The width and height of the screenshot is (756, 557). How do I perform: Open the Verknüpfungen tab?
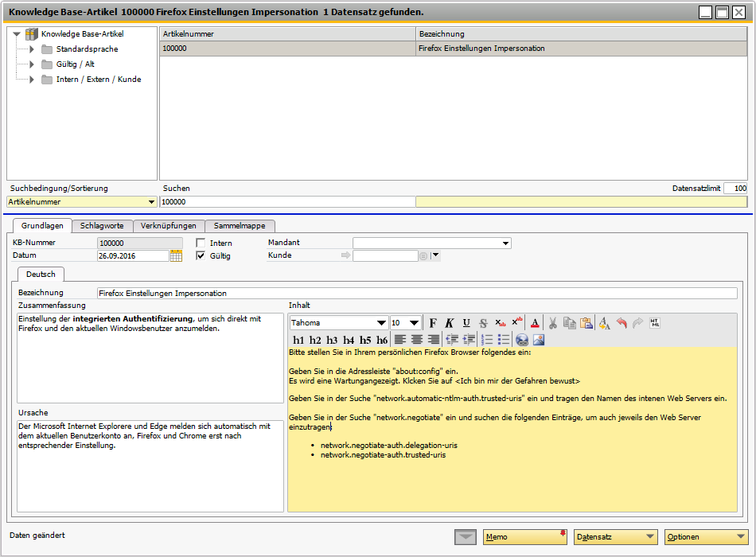click(x=170, y=225)
